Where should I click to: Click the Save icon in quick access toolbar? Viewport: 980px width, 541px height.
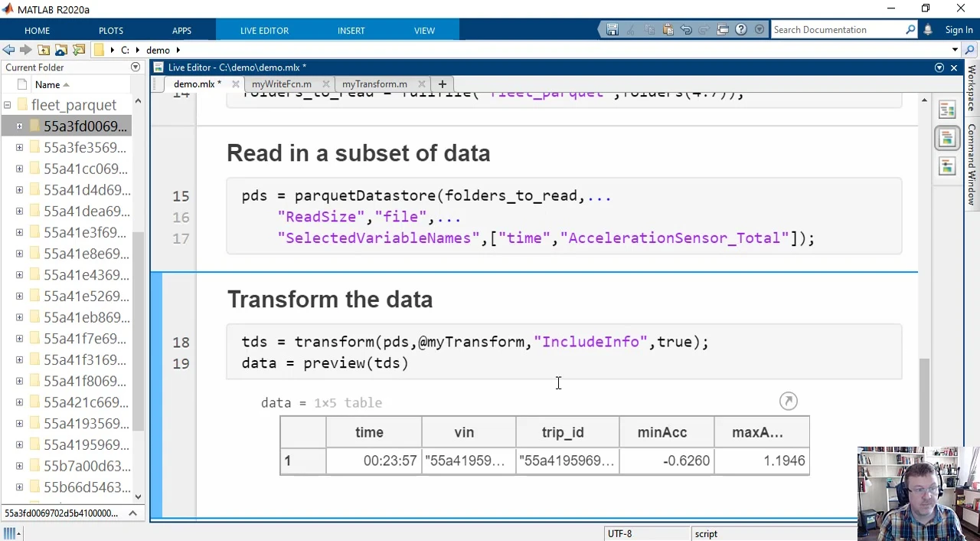(612, 30)
